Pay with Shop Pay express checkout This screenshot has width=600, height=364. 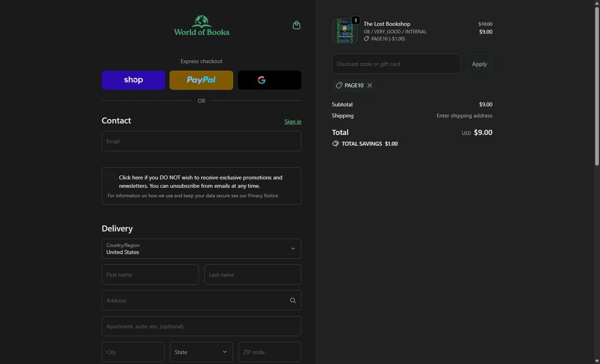(133, 80)
